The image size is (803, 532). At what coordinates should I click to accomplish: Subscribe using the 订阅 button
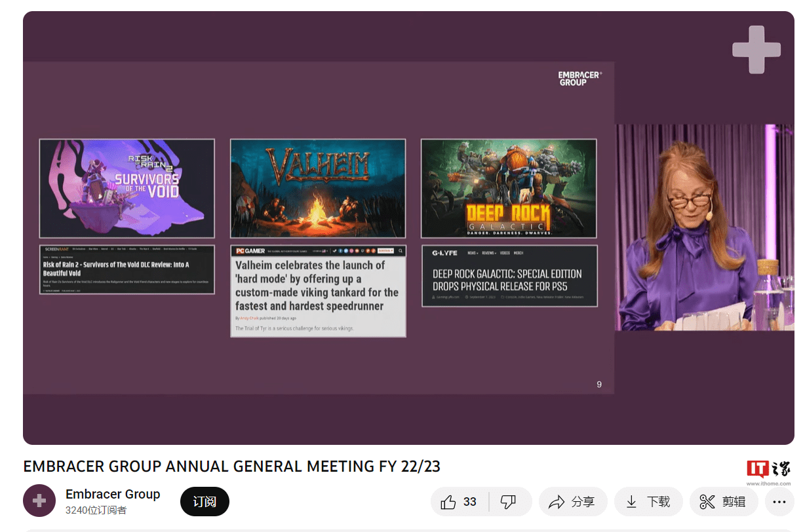coord(205,502)
